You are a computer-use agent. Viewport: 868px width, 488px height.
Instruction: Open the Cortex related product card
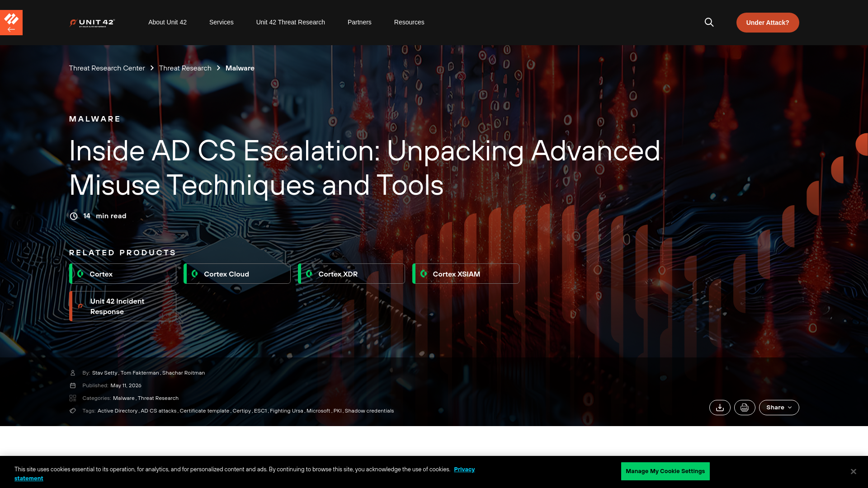(x=123, y=274)
